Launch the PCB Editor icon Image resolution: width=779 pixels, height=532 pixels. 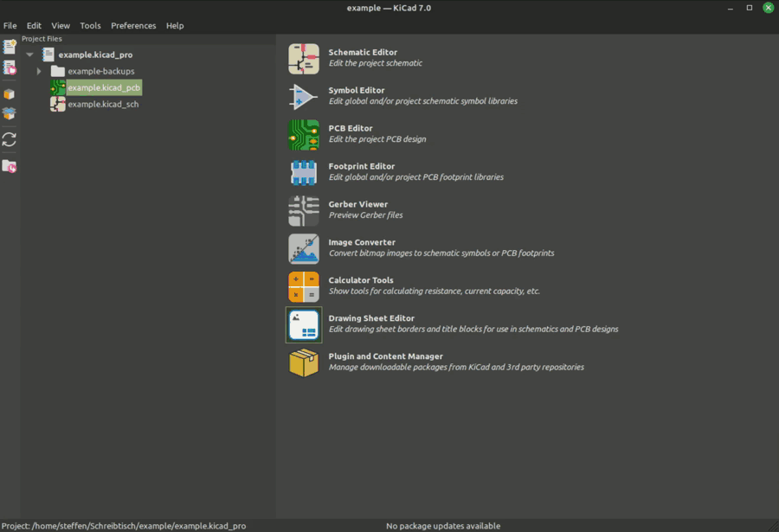tap(304, 135)
